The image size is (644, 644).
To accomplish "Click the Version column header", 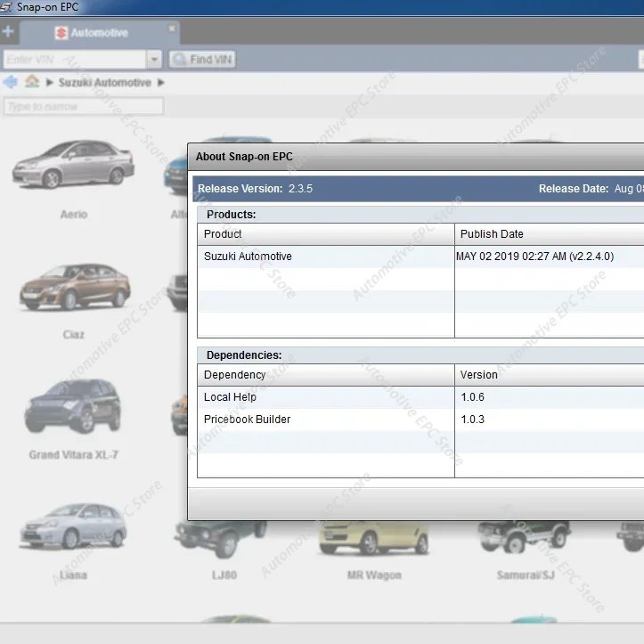I will pos(550,375).
